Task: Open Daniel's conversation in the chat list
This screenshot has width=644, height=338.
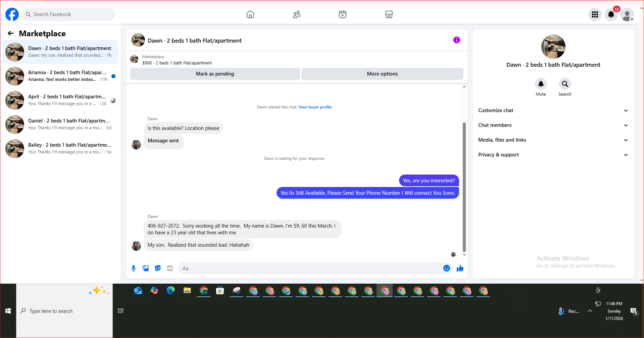Action: click(x=60, y=125)
